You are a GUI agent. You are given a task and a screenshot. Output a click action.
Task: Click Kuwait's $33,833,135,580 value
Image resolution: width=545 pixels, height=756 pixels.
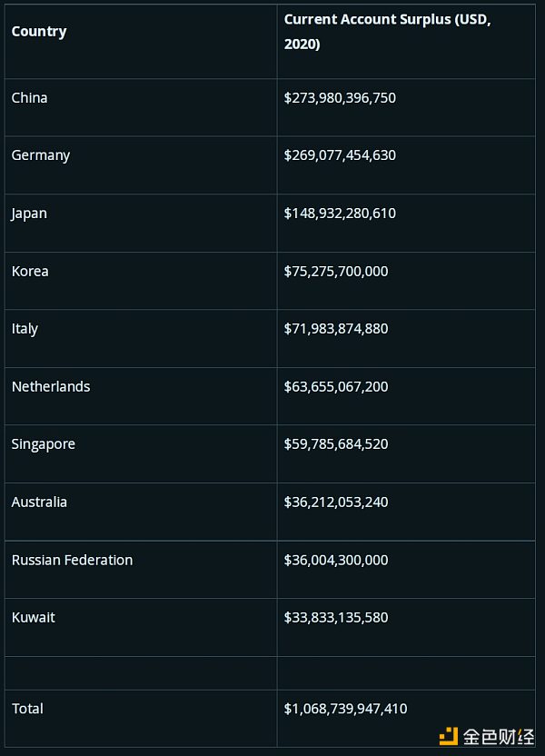pos(336,617)
